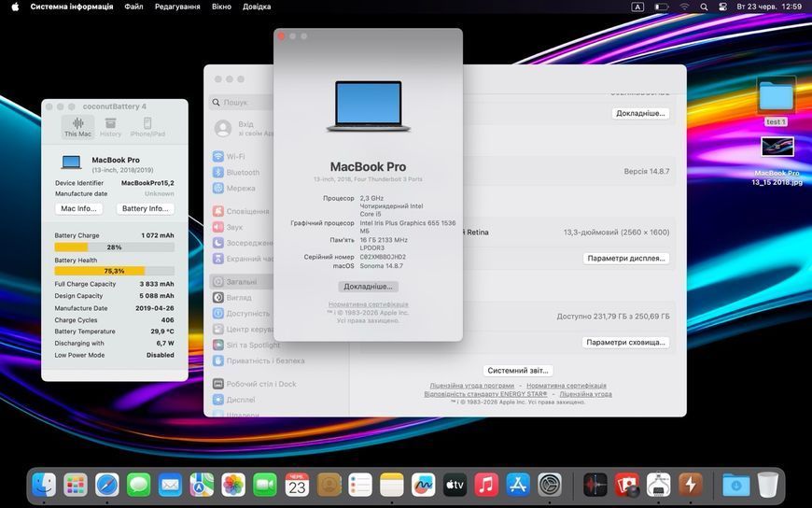Image resolution: width=812 pixels, height=508 pixels.
Task: Select Siri та Spotlight in sidebar
Action: [x=246, y=345]
